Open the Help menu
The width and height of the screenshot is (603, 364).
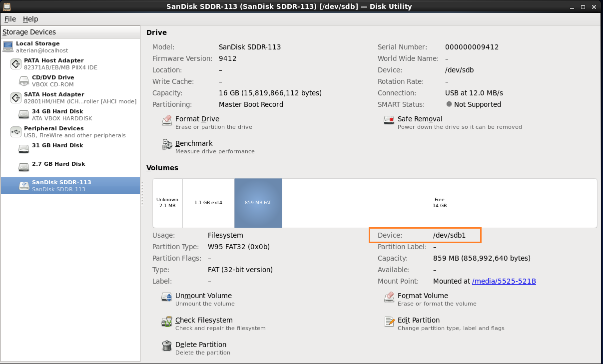[x=30, y=19]
